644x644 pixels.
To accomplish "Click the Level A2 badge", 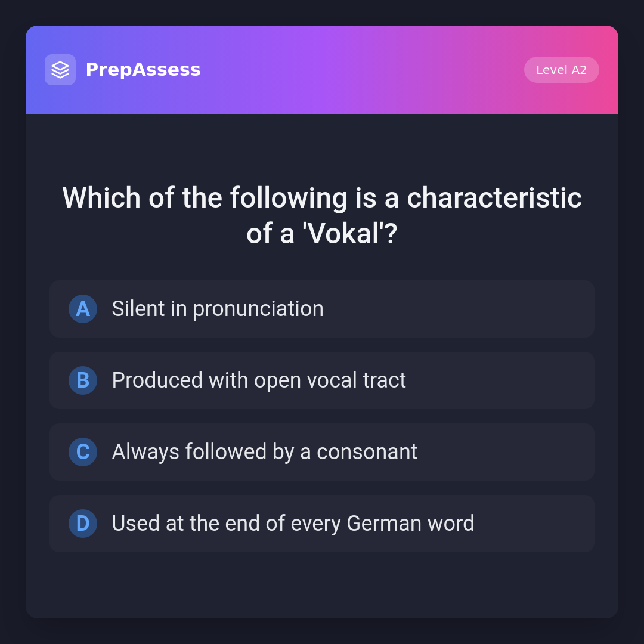I will (x=561, y=70).
